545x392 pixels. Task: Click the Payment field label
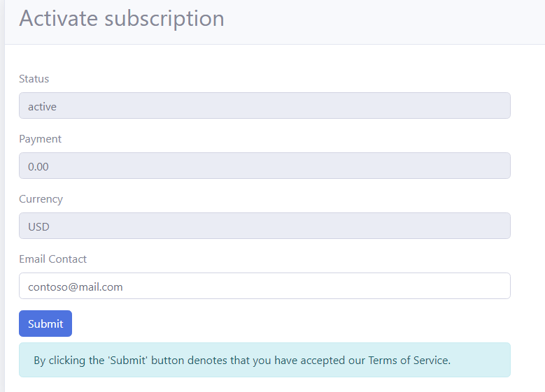(x=41, y=139)
